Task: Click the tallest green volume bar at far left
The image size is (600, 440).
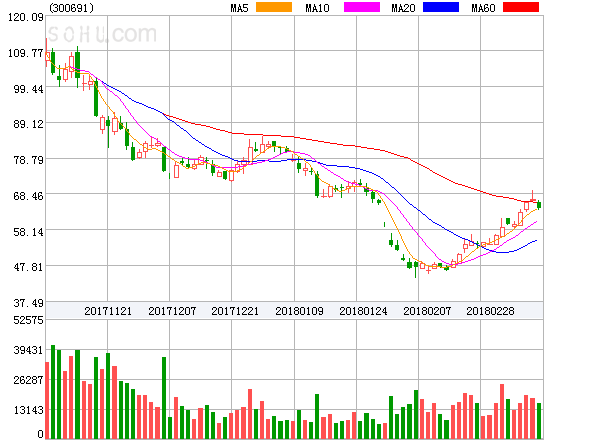Action: [x=53, y=391]
